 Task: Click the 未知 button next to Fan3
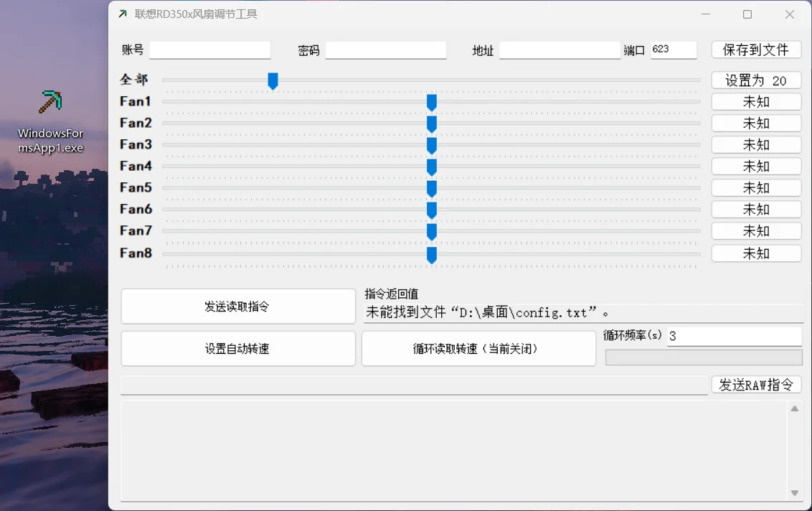[756, 145]
